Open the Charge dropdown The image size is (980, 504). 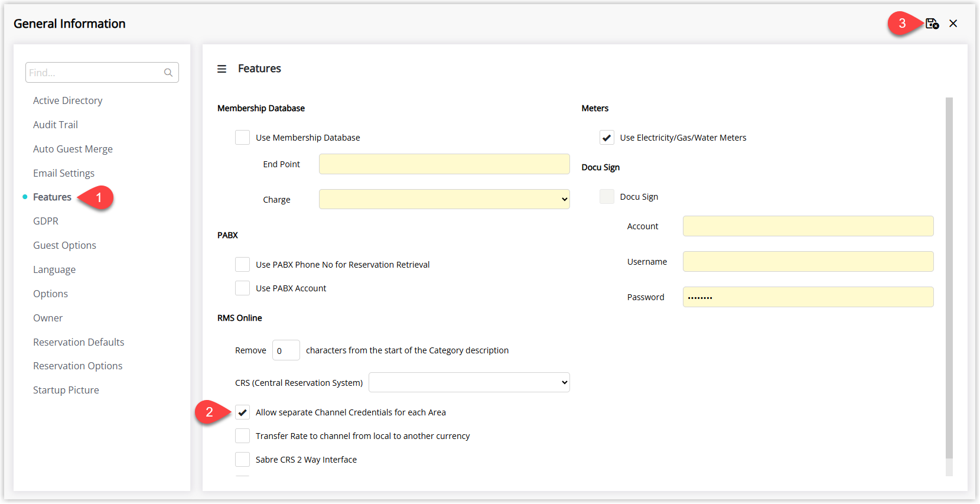coord(444,200)
